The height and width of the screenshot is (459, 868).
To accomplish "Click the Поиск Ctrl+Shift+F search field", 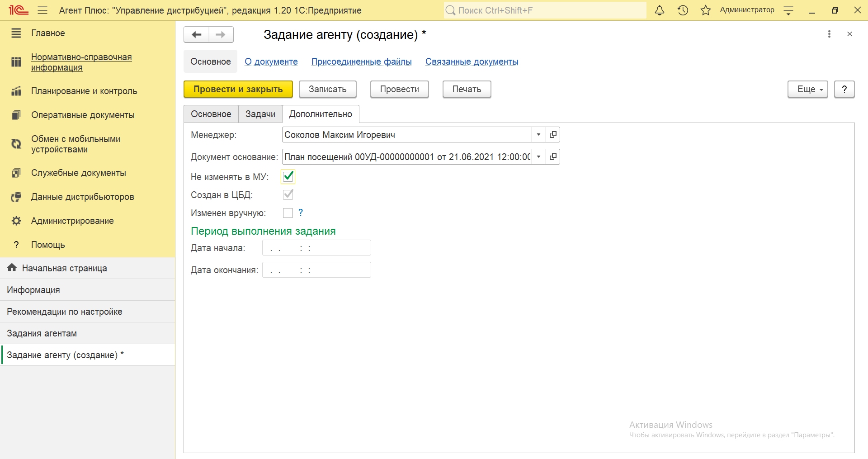I will click(545, 10).
